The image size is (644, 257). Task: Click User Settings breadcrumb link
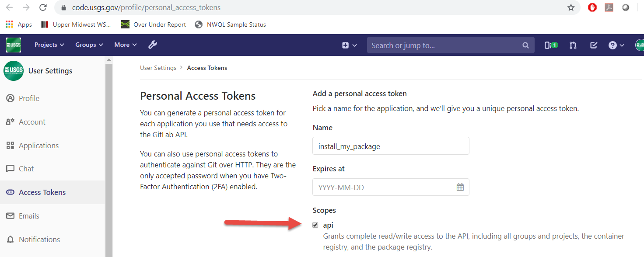pyautogui.click(x=158, y=68)
